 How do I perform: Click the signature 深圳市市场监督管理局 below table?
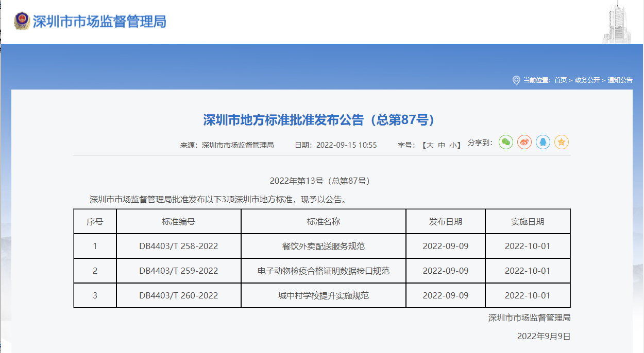tap(529, 318)
